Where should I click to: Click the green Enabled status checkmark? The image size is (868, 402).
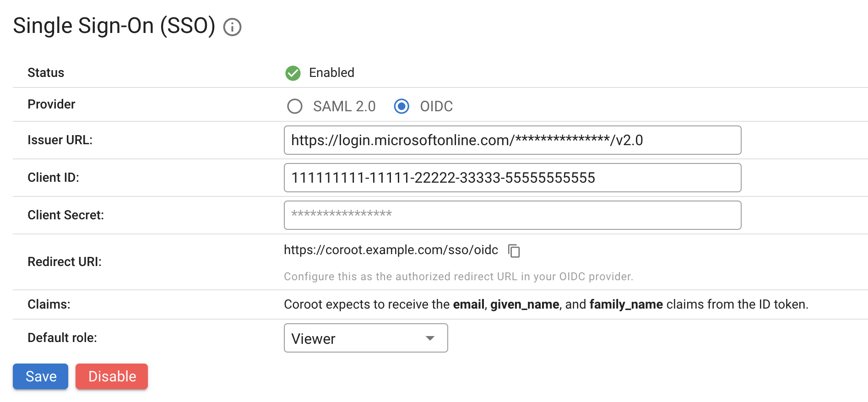[x=293, y=73]
